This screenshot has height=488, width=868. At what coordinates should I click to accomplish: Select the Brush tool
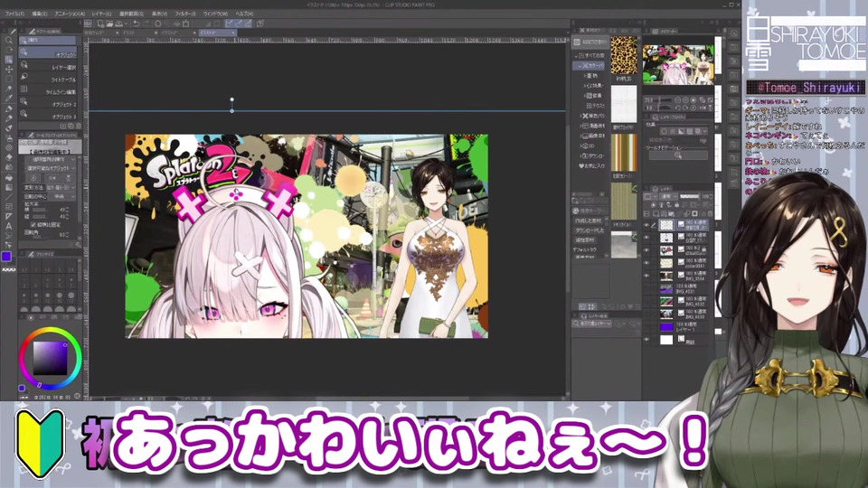pos(9,127)
